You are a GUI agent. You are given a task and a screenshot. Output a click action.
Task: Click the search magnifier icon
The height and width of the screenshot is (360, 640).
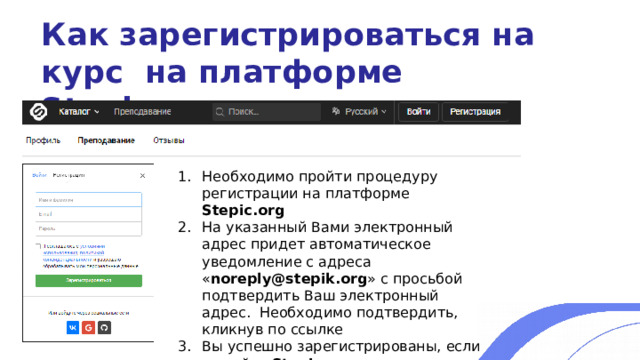coord(220,112)
